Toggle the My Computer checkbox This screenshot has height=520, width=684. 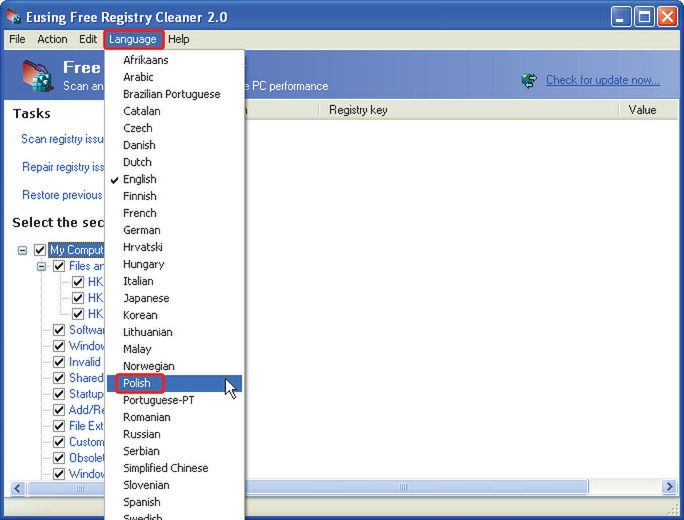tap(40, 250)
